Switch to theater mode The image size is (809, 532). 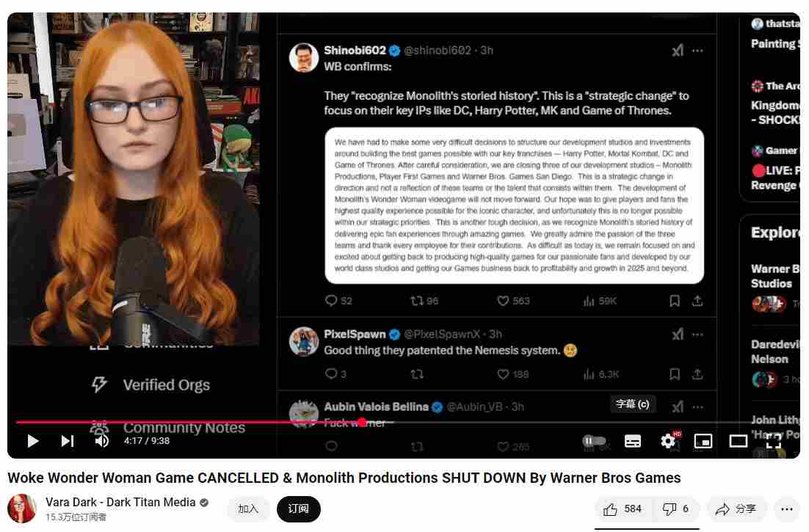click(x=739, y=441)
